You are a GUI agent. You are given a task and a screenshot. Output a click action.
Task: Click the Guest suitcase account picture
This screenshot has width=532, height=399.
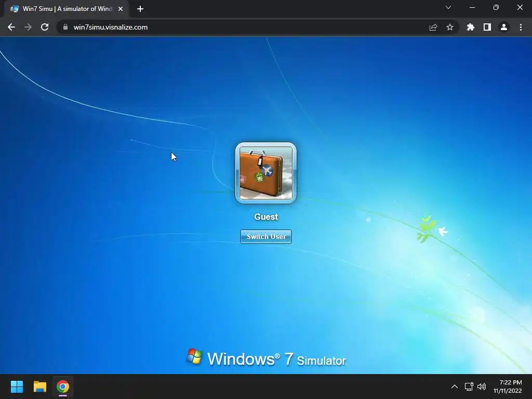point(266,173)
